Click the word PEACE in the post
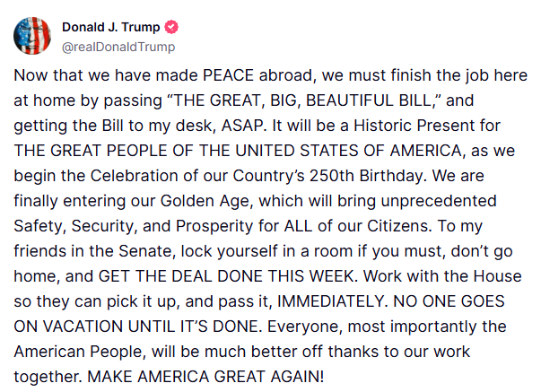The height and width of the screenshot is (392, 541). (x=229, y=75)
